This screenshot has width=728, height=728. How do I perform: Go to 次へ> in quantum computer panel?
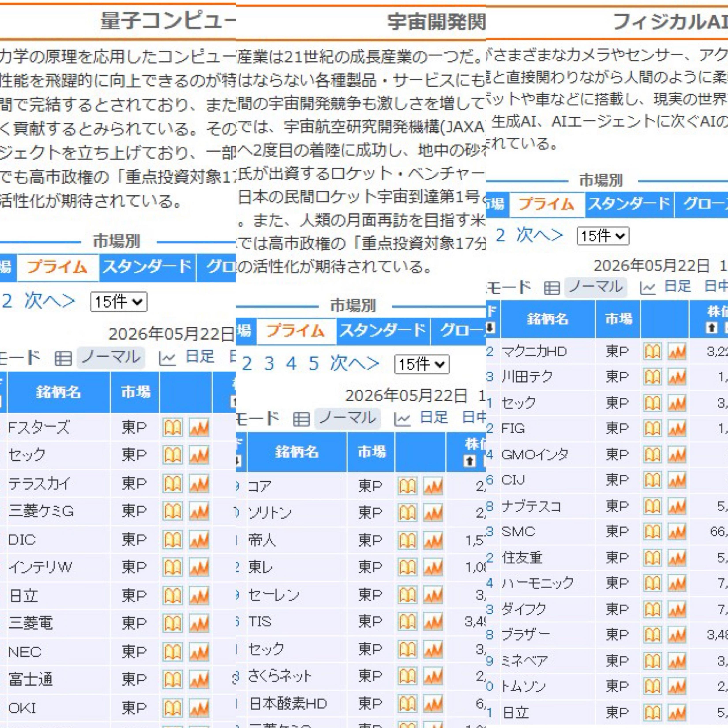(x=50, y=301)
